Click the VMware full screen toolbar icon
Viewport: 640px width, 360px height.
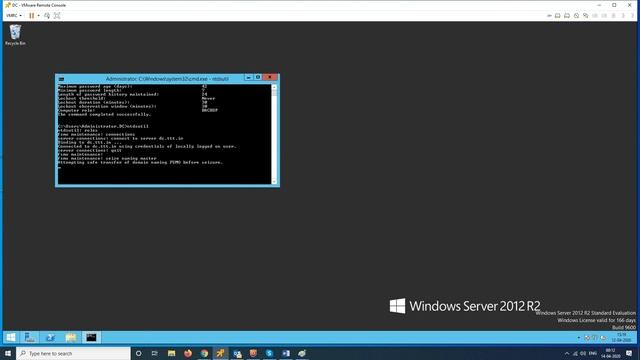pyautogui.click(x=57, y=16)
